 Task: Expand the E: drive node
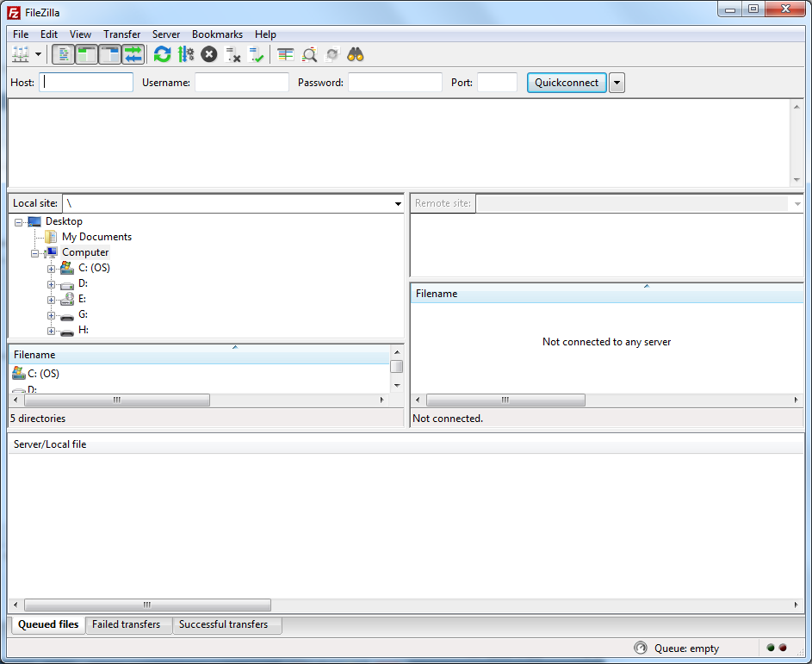52,300
